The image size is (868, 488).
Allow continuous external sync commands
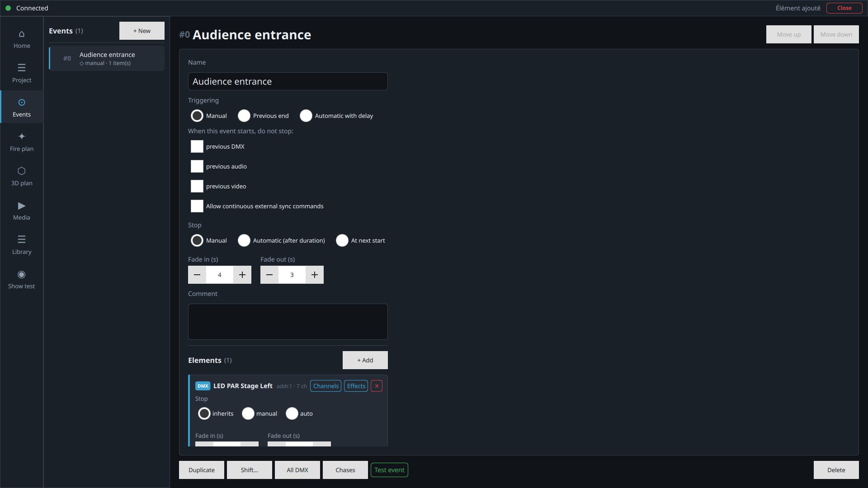click(197, 206)
